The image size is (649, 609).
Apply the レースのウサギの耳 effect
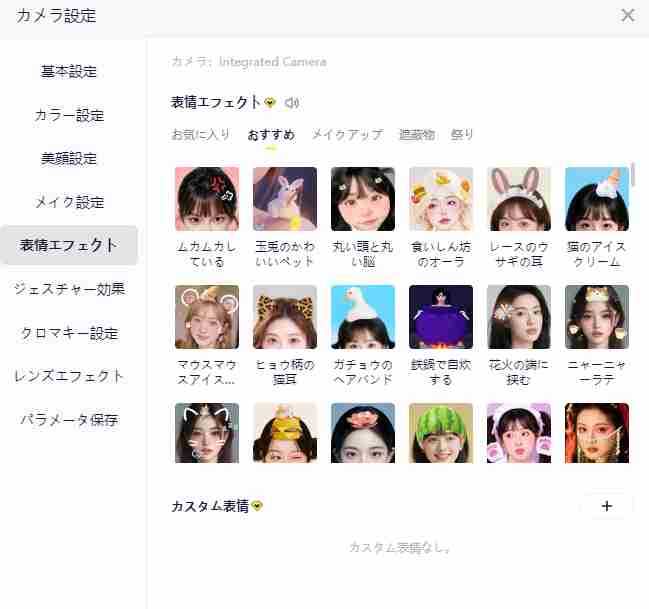[519, 199]
